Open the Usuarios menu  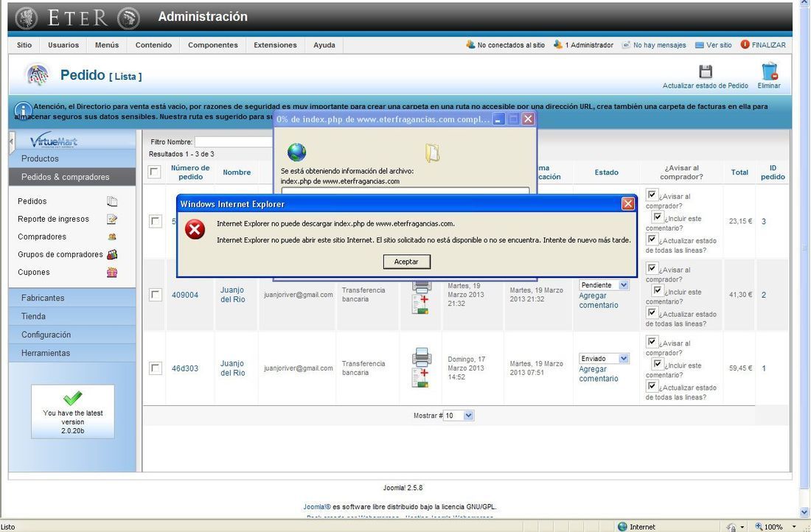[63, 45]
